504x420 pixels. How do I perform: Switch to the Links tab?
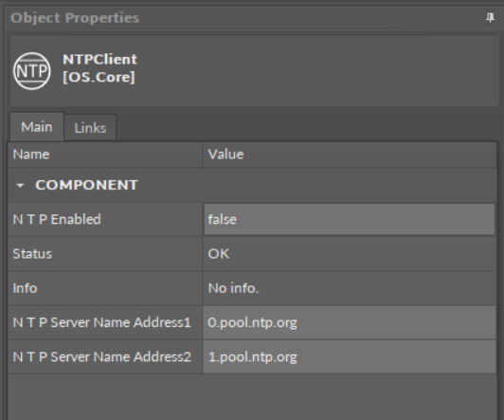click(x=90, y=128)
